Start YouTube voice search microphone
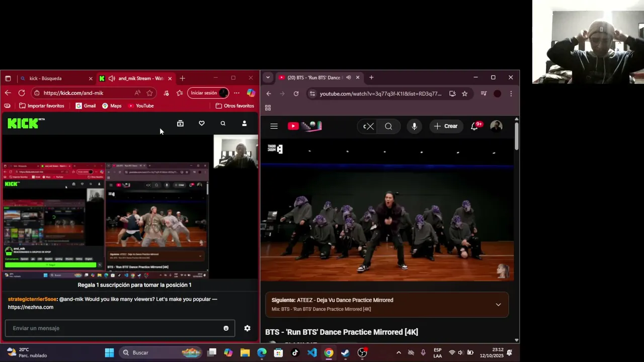This screenshot has height=362, width=644. point(414,126)
